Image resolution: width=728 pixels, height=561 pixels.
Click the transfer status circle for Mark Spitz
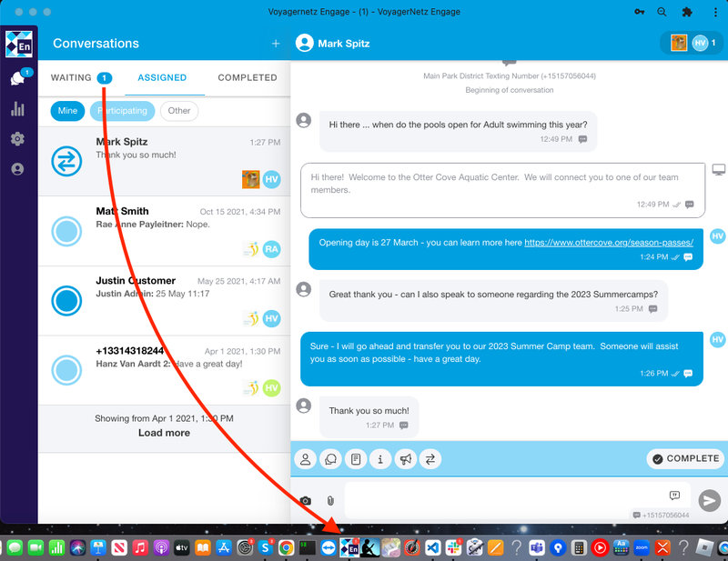66,161
